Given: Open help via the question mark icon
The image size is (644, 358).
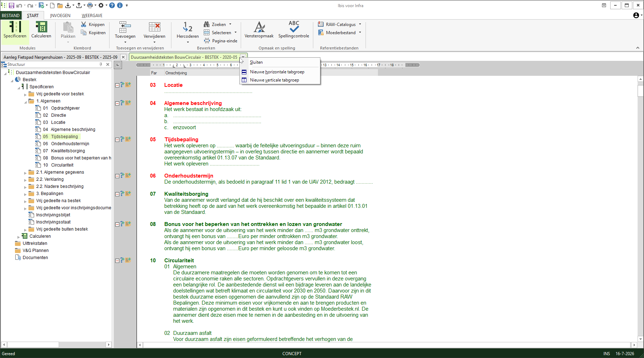Looking at the screenshot, I should point(112,5).
